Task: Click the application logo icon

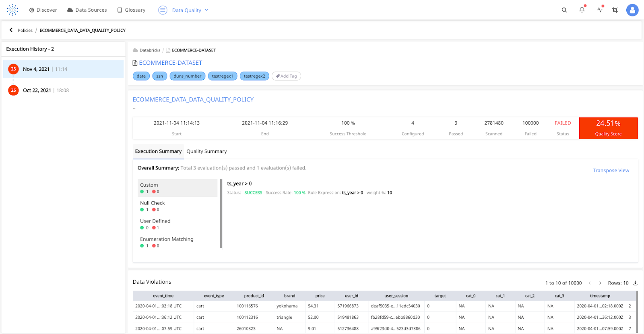Action: coord(12,10)
